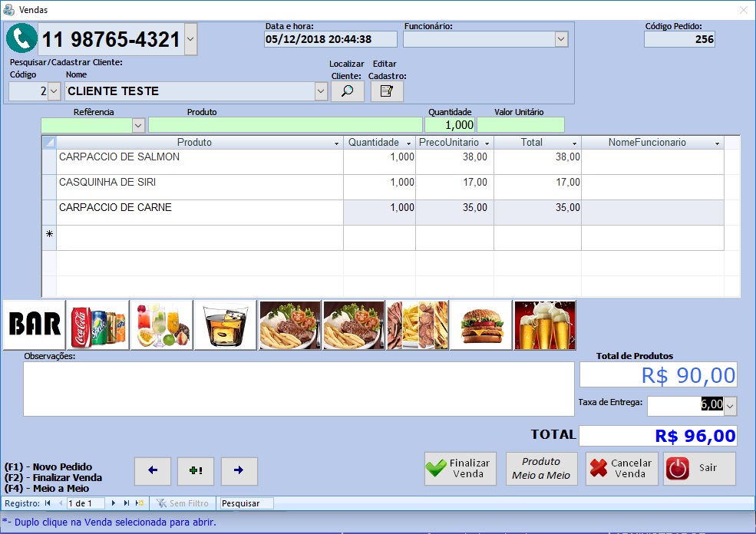Click the phone icon next to the number

coord(21,38)
